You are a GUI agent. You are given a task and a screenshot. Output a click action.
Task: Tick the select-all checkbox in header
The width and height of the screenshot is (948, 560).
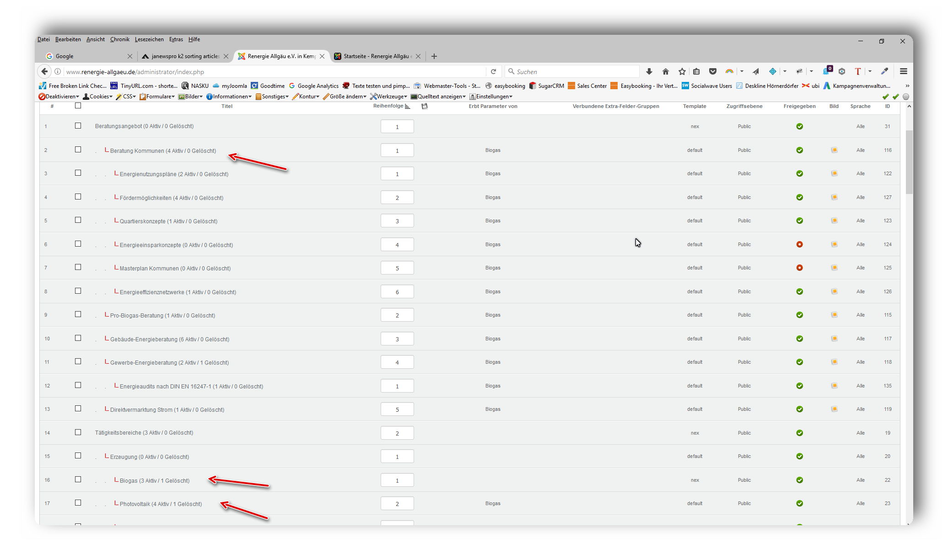point(78,106)
